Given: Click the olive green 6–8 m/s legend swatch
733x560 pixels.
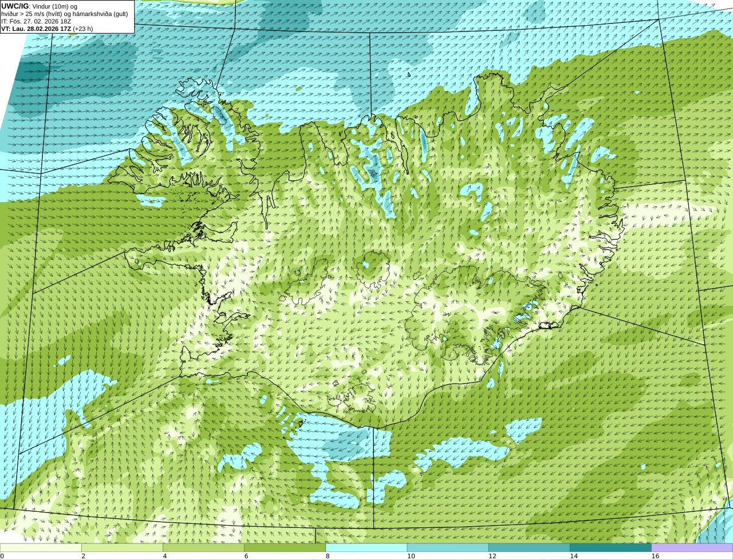Looking at the screenshot, I should pos(285,547).
